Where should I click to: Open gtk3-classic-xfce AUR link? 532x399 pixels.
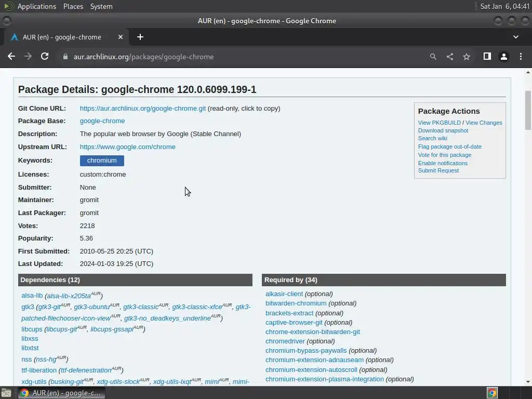[197, 307]
